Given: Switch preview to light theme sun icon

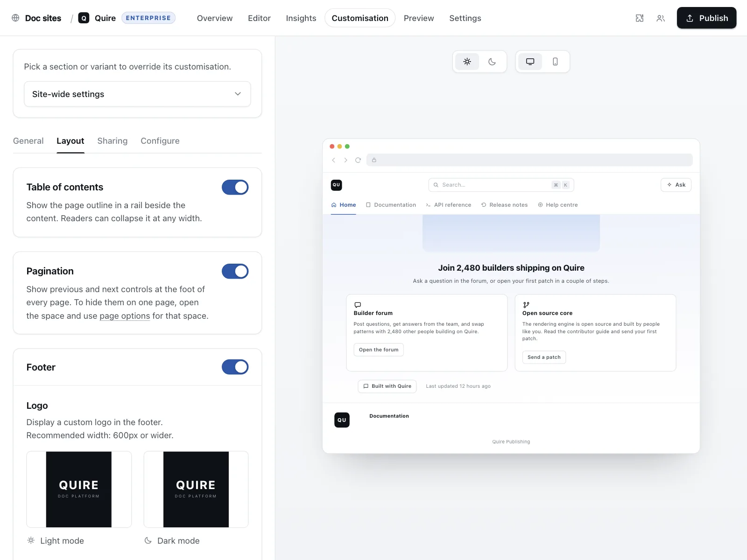Looking at the screenshot, I should (x=467, y=62).
